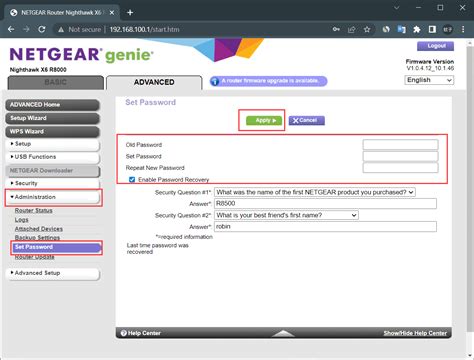This screenshot has height=360, width=474.
Task: Click the answer field containing R8500
Action: click(325, 204)
